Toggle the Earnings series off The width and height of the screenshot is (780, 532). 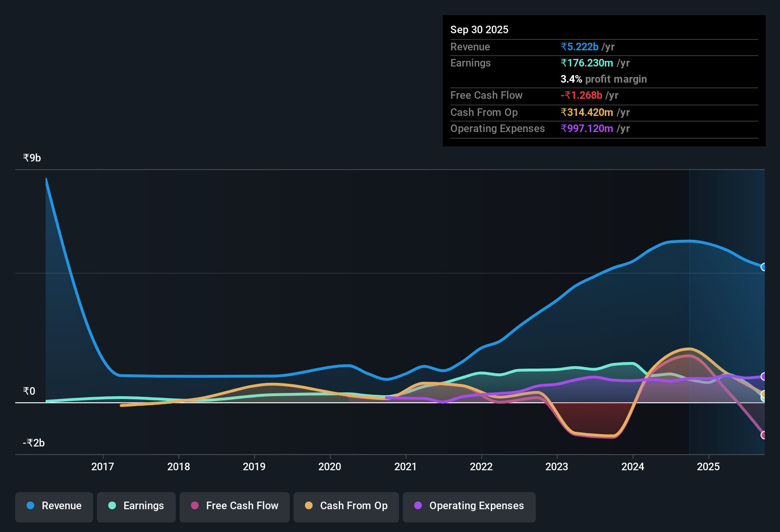pyautogui.click(x=136, y=506)
